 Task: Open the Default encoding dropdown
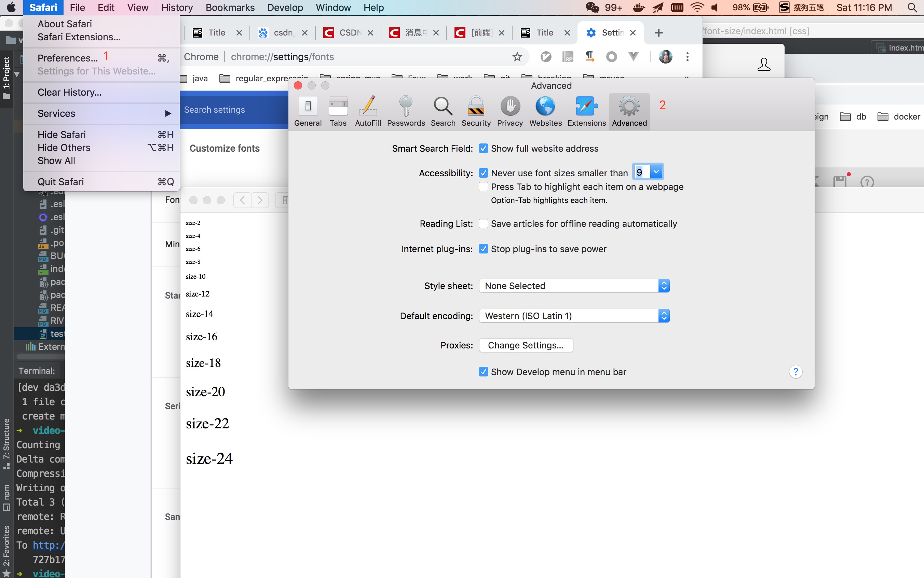pyautogui.click(x=574, y=316)
